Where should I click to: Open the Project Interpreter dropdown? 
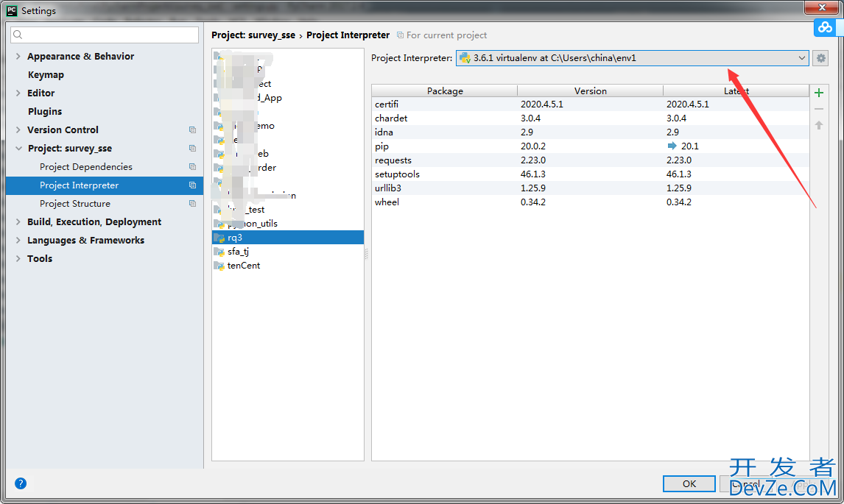tap(633, 58)
